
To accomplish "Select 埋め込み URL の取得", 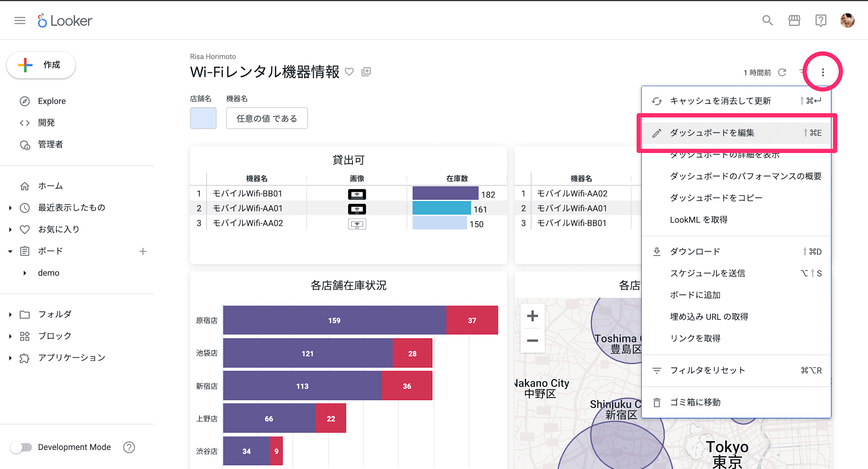I will pyautogui.click(x=736, y=317).
